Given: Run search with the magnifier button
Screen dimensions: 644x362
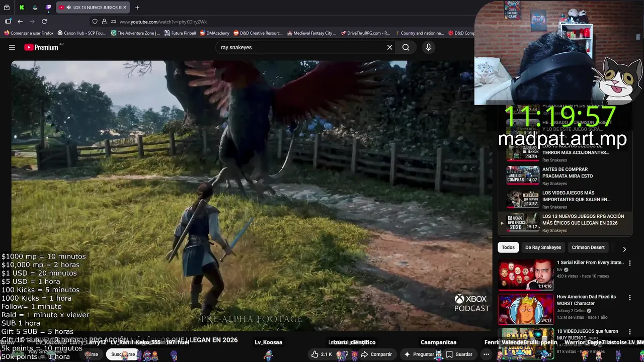Looking at the screenshot, I should coord(406,47).
